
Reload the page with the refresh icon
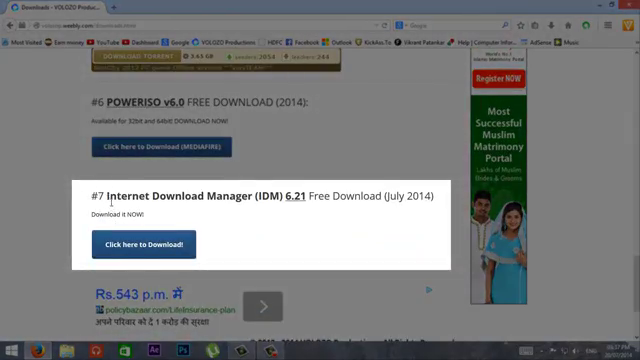pyautogui.click(x=384, y=25)
